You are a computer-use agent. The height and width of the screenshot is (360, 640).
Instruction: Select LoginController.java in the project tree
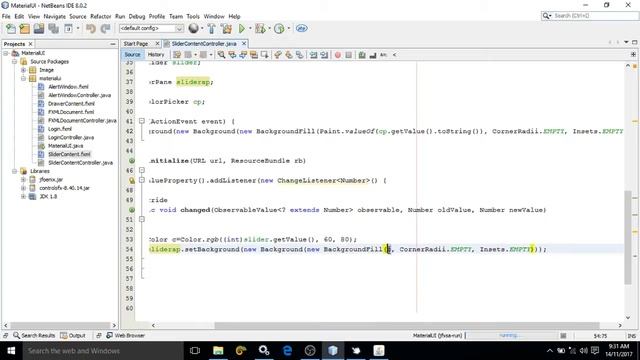point(71,138)
